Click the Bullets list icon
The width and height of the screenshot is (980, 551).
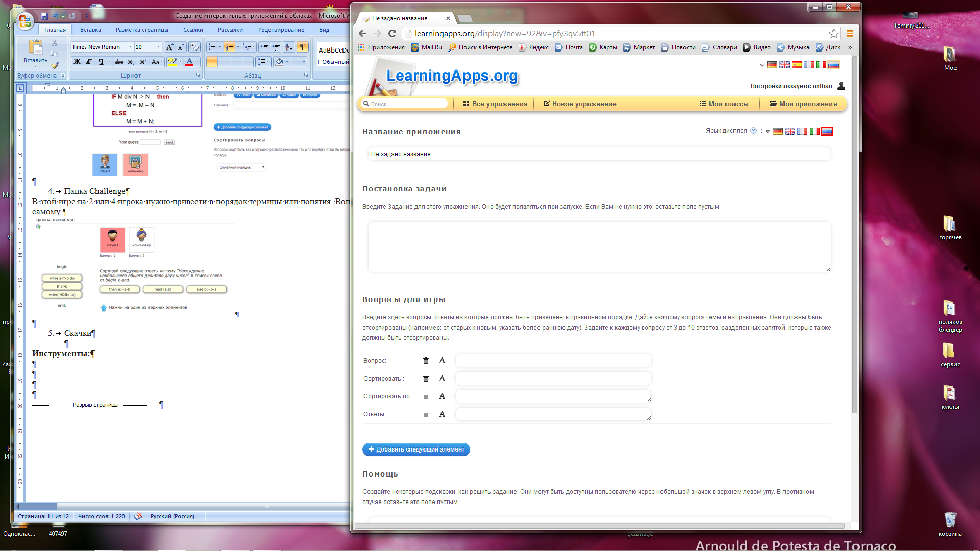(x=212, y=46)
